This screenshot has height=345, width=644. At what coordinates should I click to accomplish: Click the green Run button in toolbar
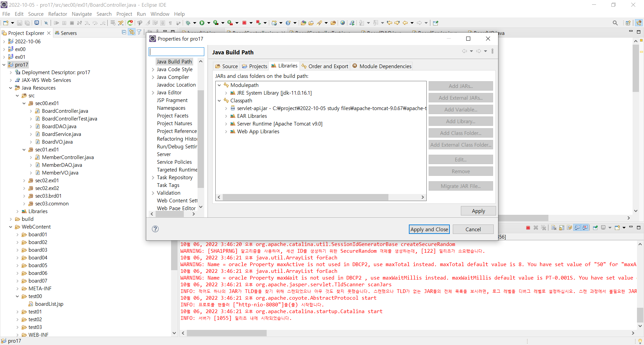click(x=202, y=23)
